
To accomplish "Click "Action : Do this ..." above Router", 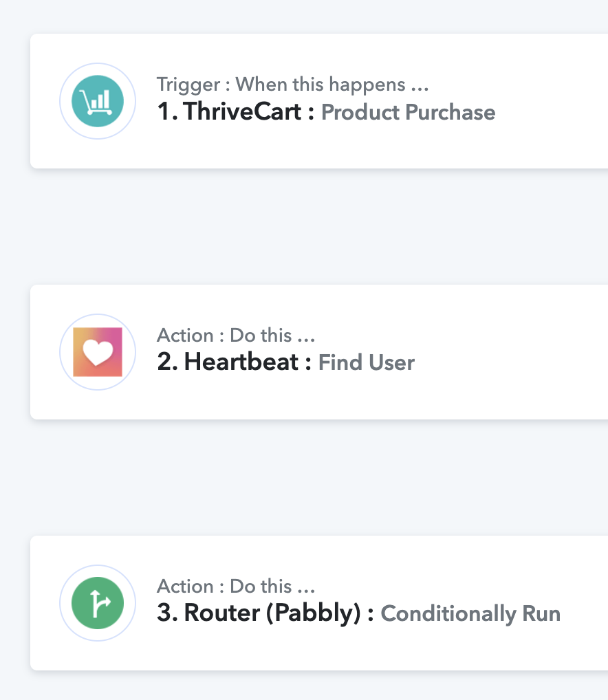I will click(236, 586).
